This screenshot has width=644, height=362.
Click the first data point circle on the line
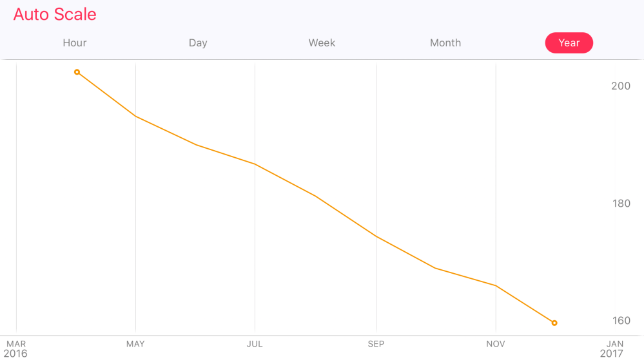77,72
